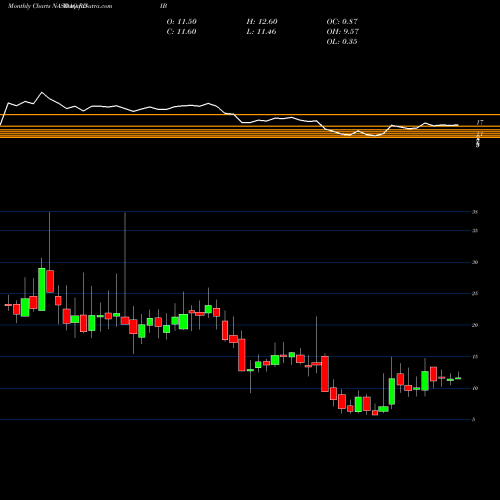Image resolution: width=500 pixels, height=500 pixels.
Task: Click the peak of the white line chart
Action: point(42,92)
